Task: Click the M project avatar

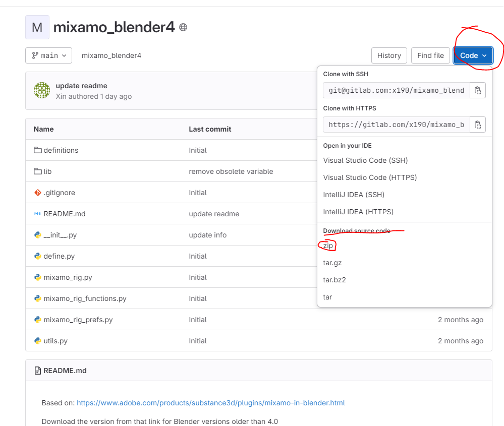Action: pos(37,27)
